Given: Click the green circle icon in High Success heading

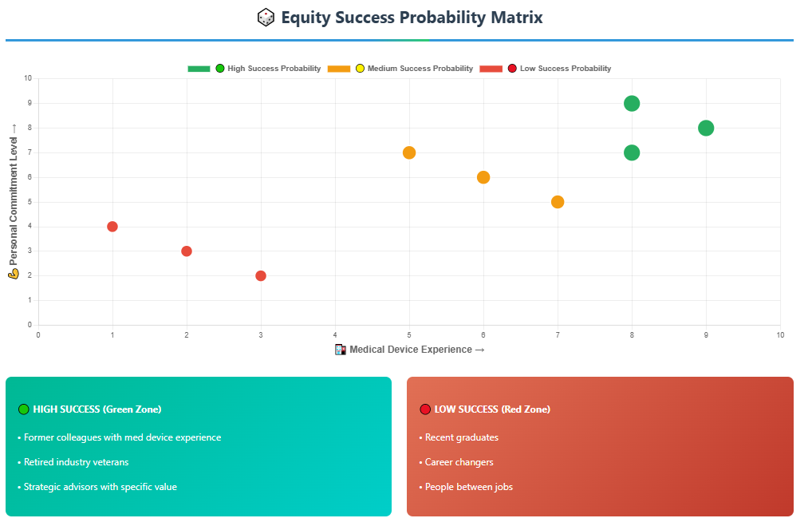Looking at the screenshot, I should pyautogui.click(x=23, y=409).
